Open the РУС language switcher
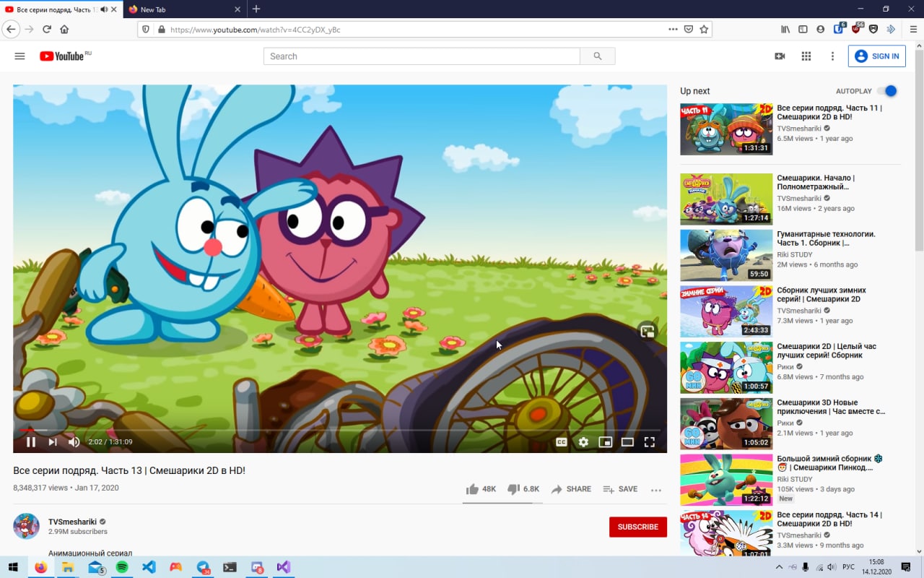Viewport: 924px width, 578px height. 850,567
